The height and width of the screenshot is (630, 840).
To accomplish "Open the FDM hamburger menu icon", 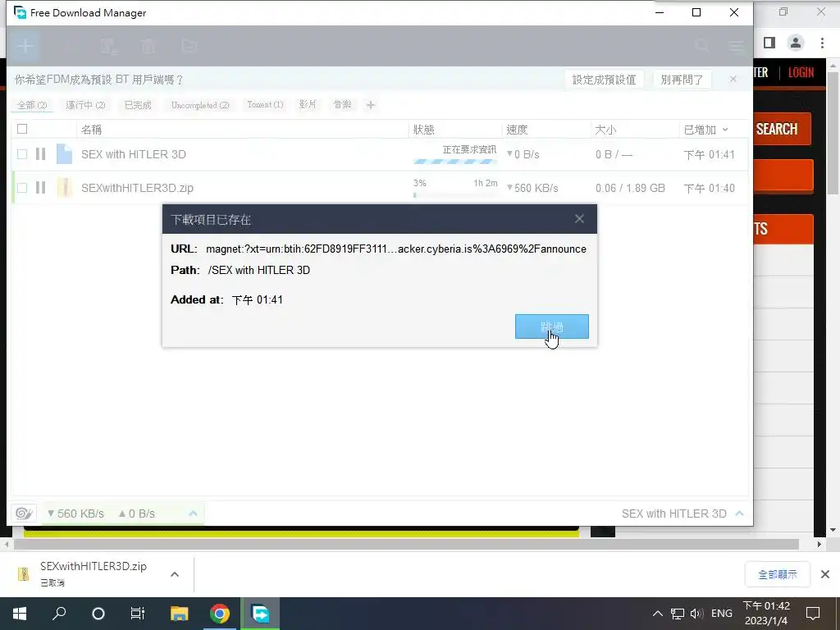I will click(736, 46).
